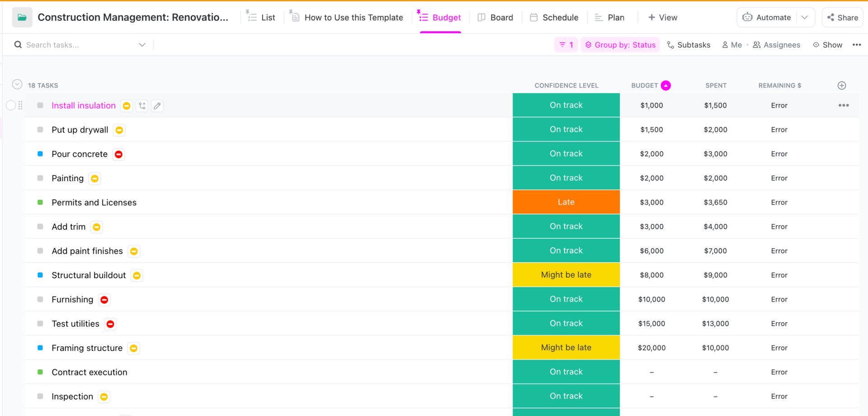Click the orange Late confidence level cell
868x416 pixels.
point(566,202)
